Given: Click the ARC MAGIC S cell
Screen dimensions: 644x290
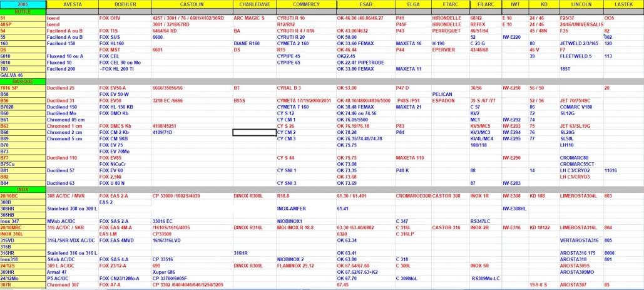Looking at the screenshot, I should 249,18.
